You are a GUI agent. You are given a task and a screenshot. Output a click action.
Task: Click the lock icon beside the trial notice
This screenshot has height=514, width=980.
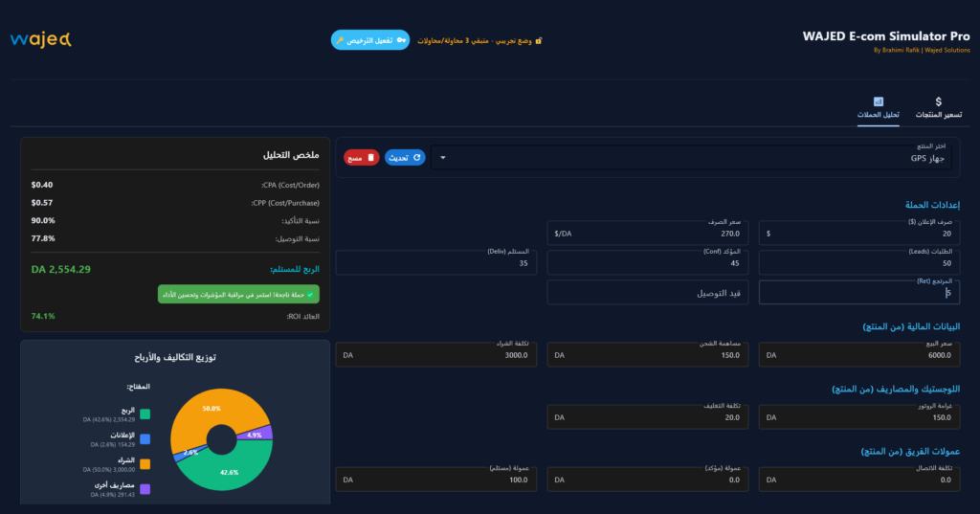point(539,41)
